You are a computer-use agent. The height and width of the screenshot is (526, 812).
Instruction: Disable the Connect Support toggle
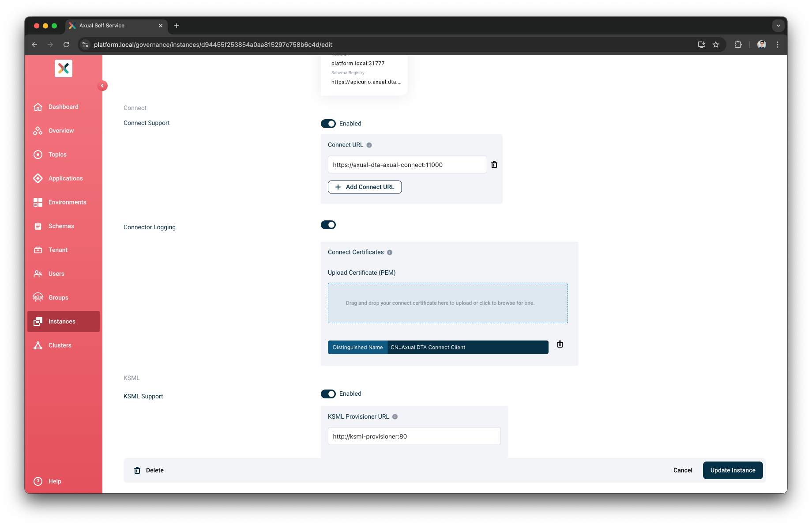click(x=328, y=124)
